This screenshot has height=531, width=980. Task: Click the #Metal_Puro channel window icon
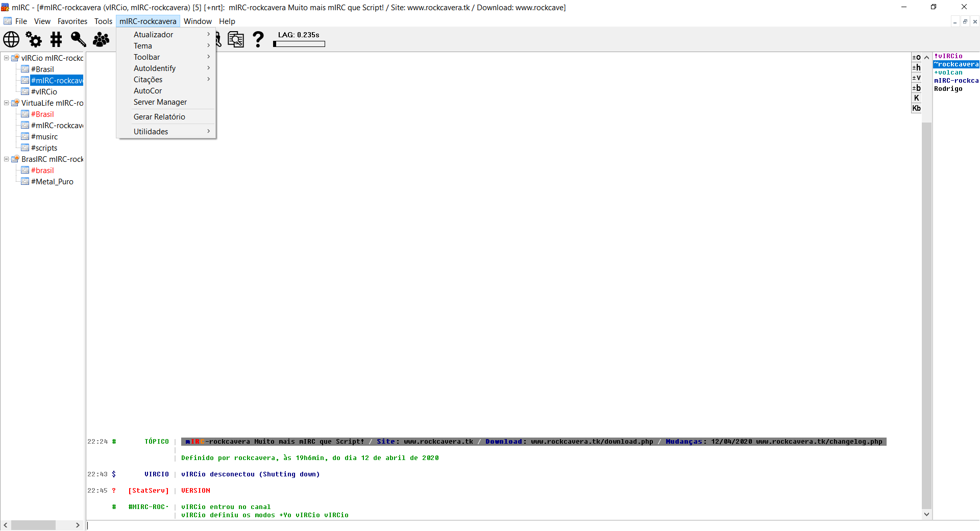pos(25,181)
